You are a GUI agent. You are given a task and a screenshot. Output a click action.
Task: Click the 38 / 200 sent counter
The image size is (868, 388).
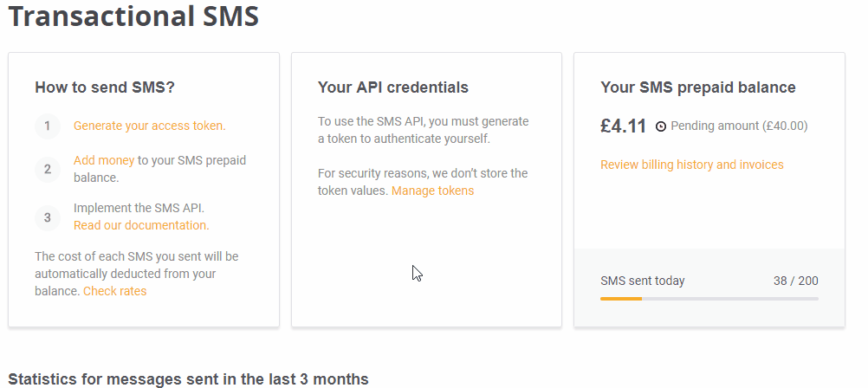795,281
